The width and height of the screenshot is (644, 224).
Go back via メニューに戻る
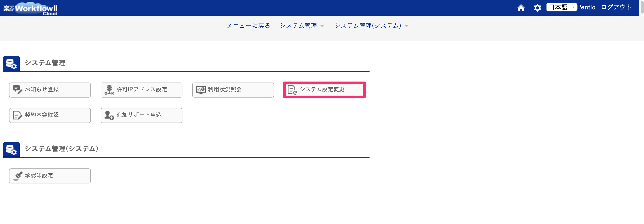coord(248,26)
